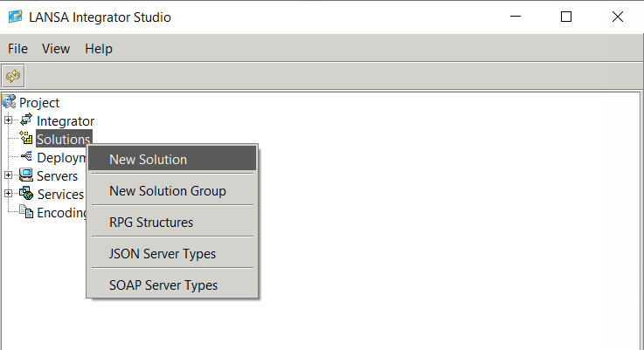Click the Deployment node icon
The width and height of the screenshot is (644, 350).
tap(26, 156)
